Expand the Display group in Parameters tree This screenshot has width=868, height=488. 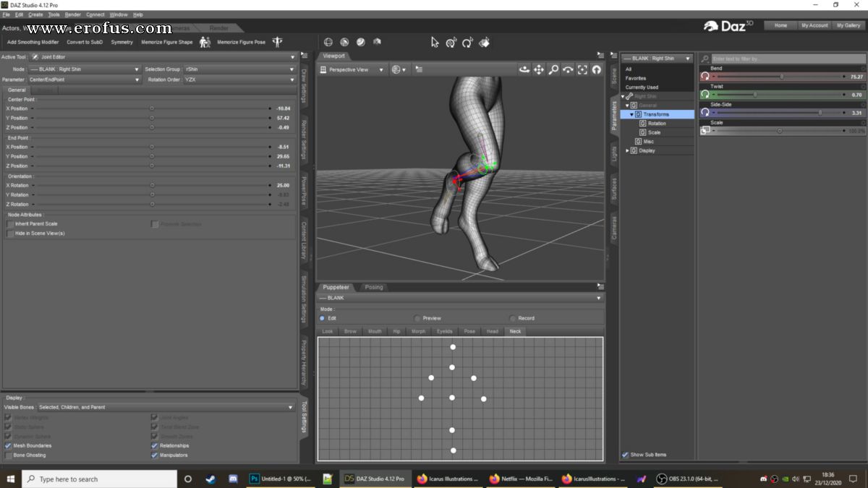627,150
